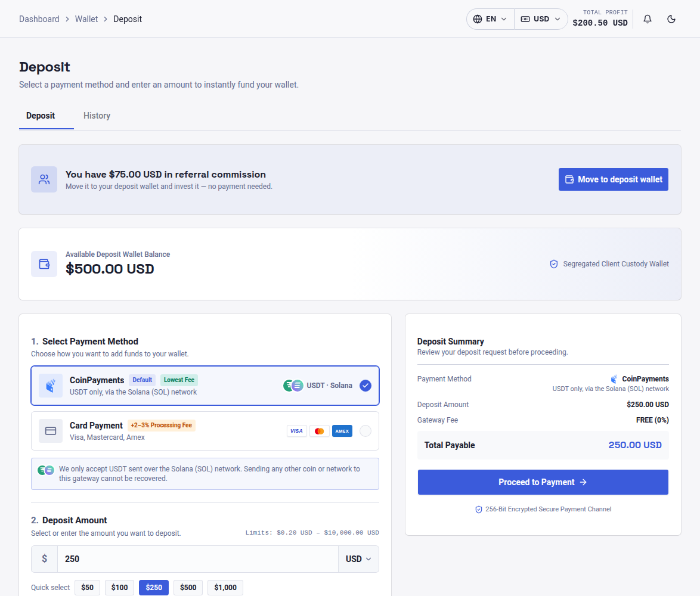Choose the $1,000 quick select amount
Image resolution: width=700 pixels, height=596 pixels.
pos(225,588)
